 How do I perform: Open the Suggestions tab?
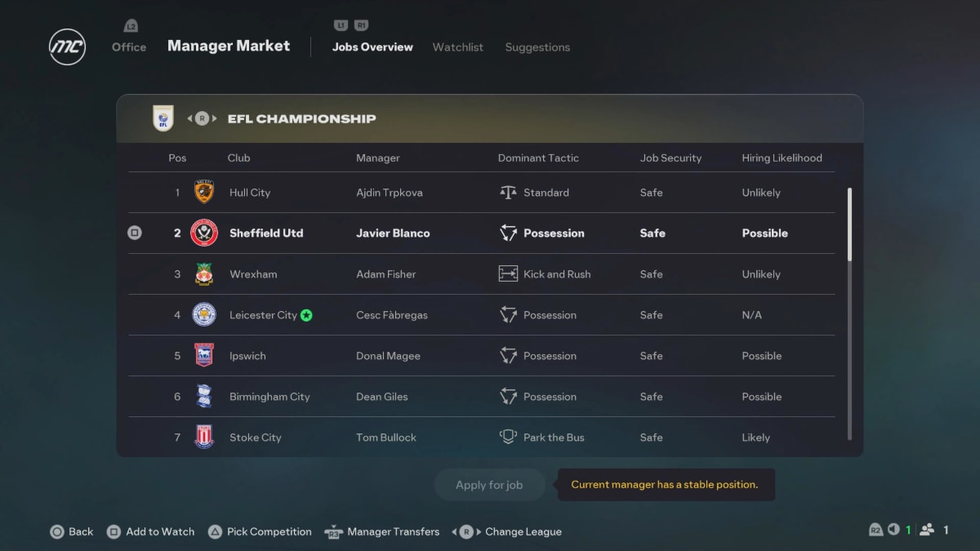click(x=537, y=47)
